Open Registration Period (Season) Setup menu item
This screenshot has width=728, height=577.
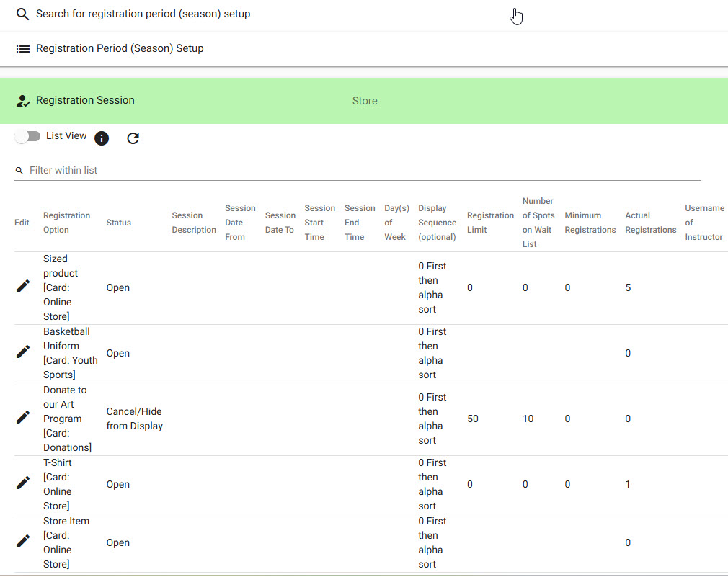point(120,49)
